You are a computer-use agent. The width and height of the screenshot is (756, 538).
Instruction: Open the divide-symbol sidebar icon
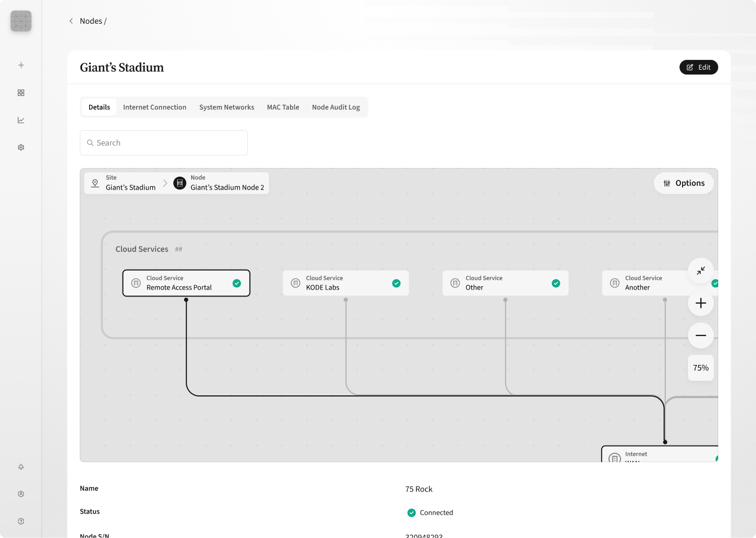click(21, 65)
